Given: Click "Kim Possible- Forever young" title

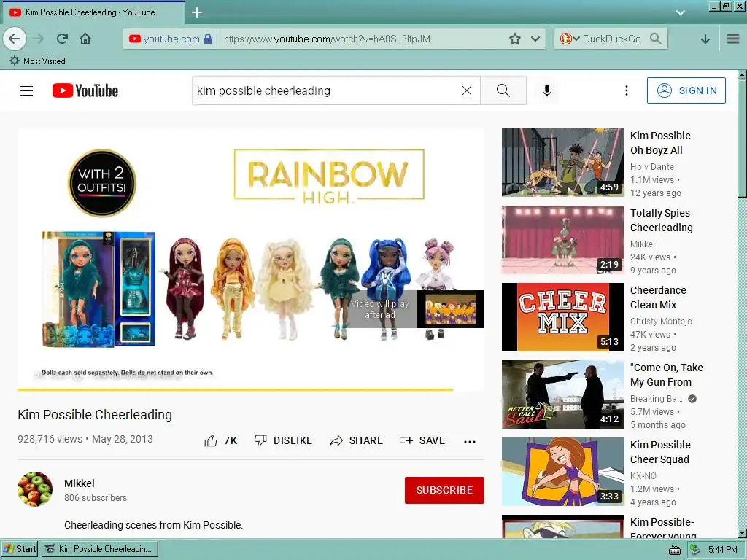Looking at the screenshot, I should click(663, 529).
